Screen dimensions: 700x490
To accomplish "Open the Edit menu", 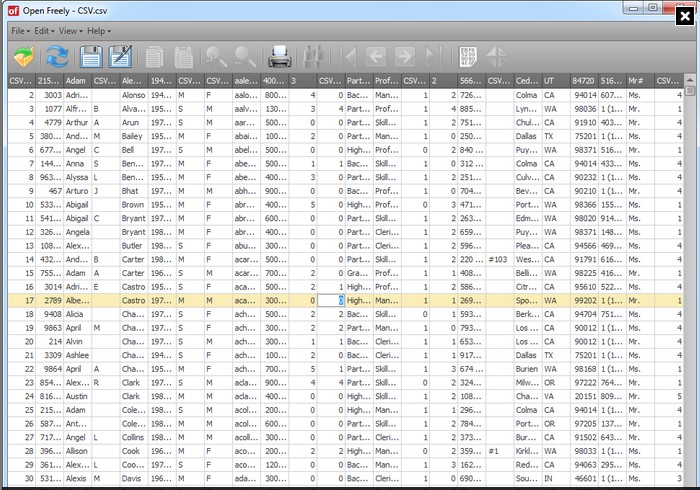I will (44, 31).
